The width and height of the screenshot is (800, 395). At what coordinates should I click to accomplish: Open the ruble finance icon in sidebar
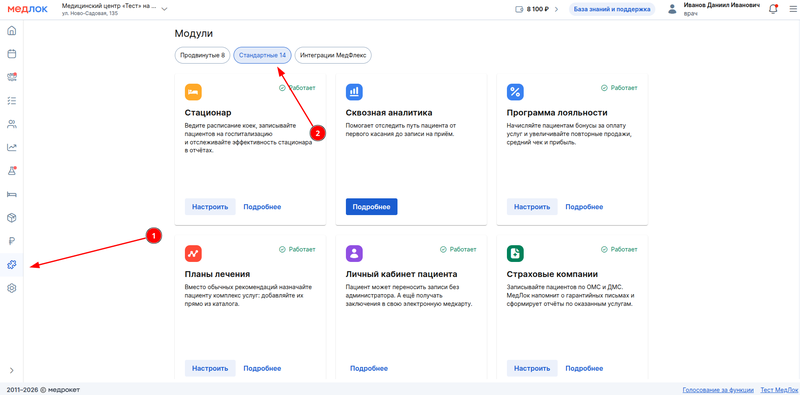pyautogui.click(x=12, y=241)
